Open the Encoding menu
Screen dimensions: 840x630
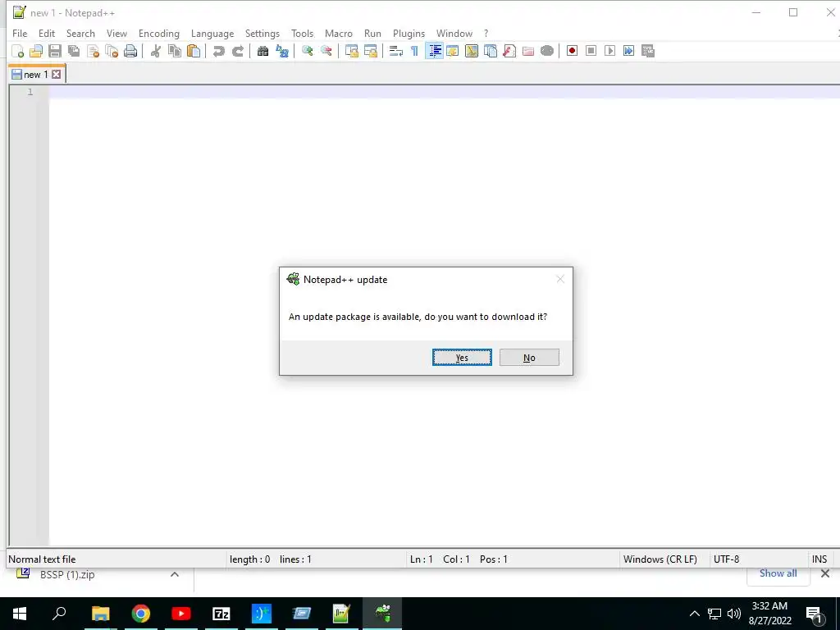(x=159, y=33)
